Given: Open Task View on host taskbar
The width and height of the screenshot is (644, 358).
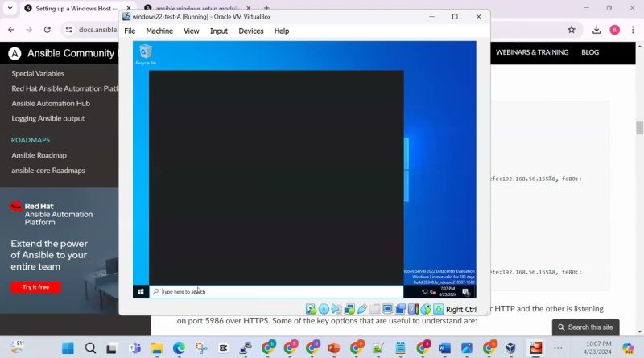Looking at the screenshot, I should (x=112, y=348).
